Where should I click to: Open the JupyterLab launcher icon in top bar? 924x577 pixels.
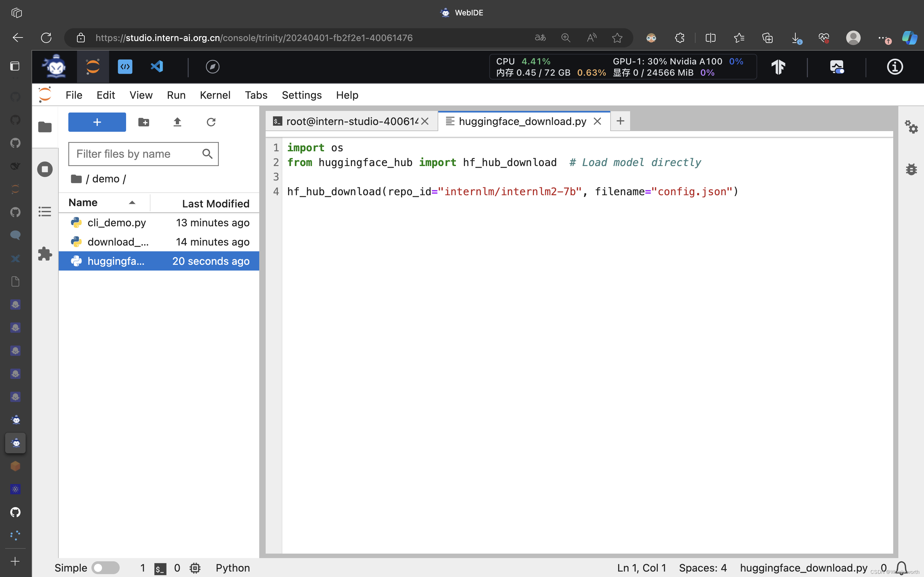(93, 67)
